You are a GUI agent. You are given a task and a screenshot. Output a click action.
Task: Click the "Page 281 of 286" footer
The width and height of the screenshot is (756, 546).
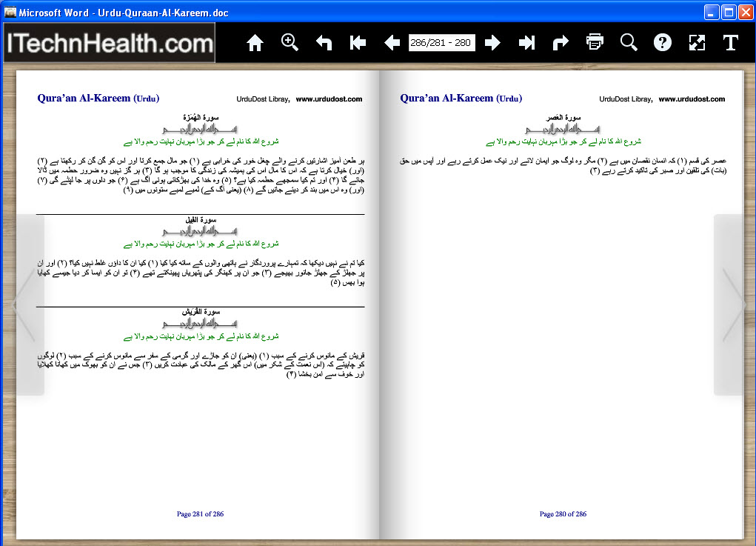(200, 514)
